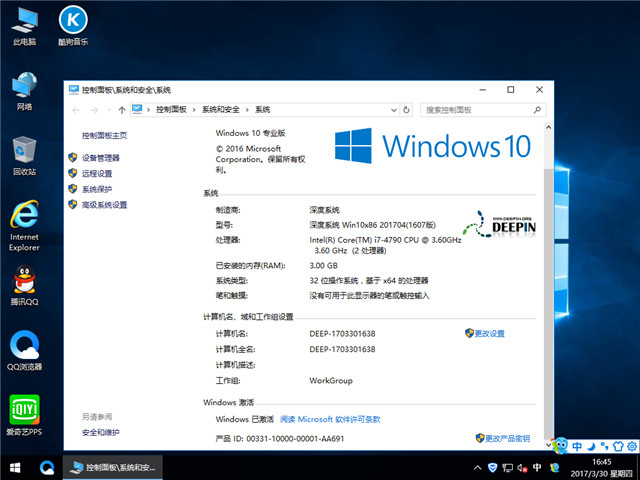This screenshot has width=640, height=480.
Task: Open the 网络 desktop icon
Action: (24, 91)
